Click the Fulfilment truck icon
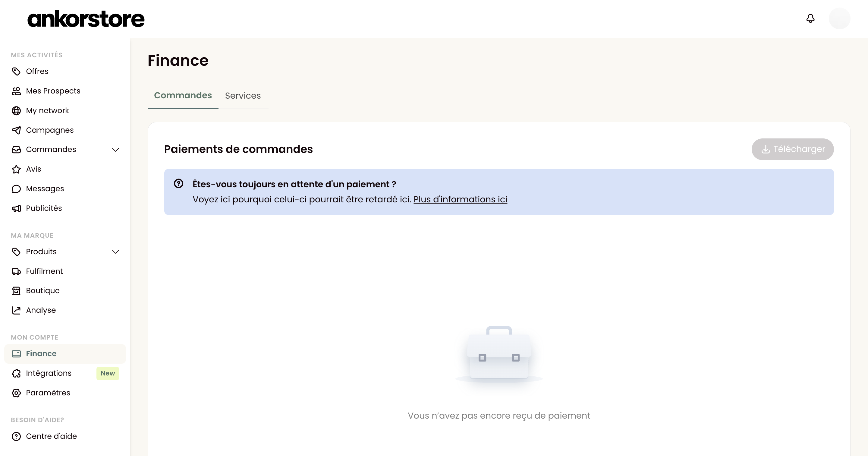The width and height of the screenshot is (868, 456). [16, 271]
